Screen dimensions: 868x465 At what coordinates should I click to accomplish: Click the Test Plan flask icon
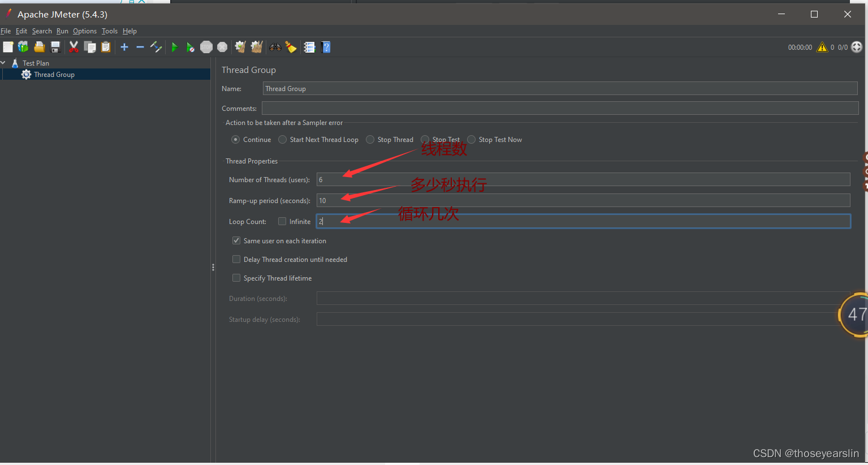coord(15,63)
